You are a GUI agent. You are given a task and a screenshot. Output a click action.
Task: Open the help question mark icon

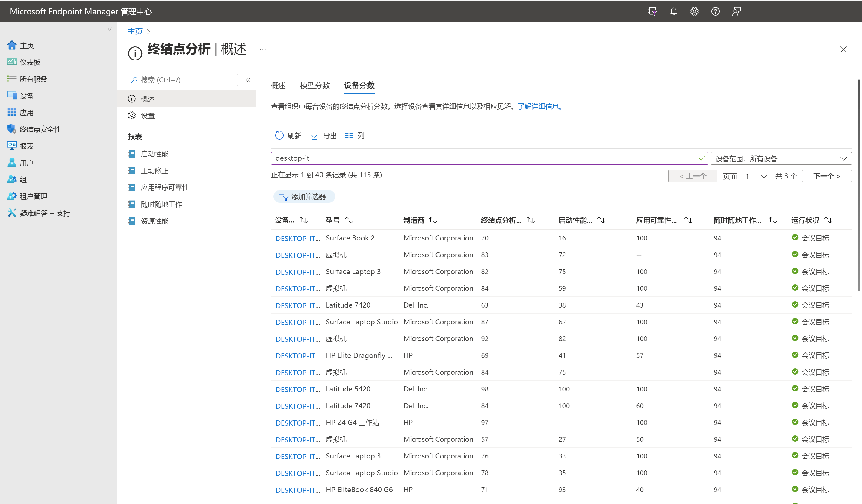click(x=715, y=12)
